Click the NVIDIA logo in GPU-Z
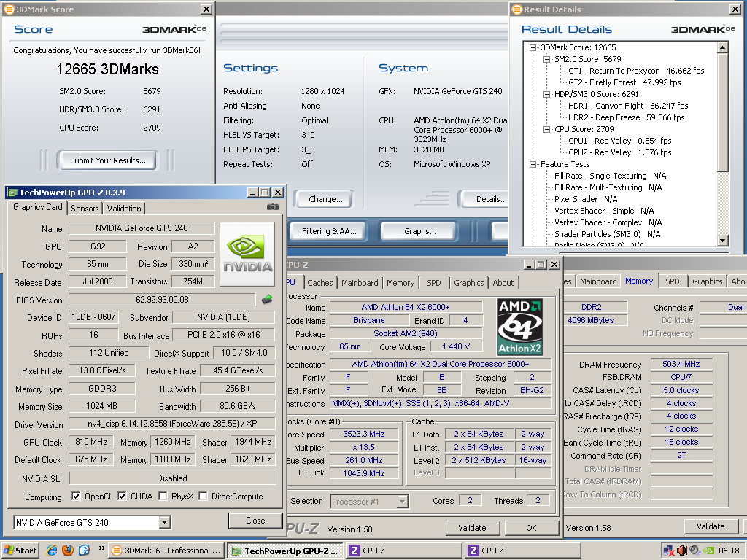 click(247, 254)
